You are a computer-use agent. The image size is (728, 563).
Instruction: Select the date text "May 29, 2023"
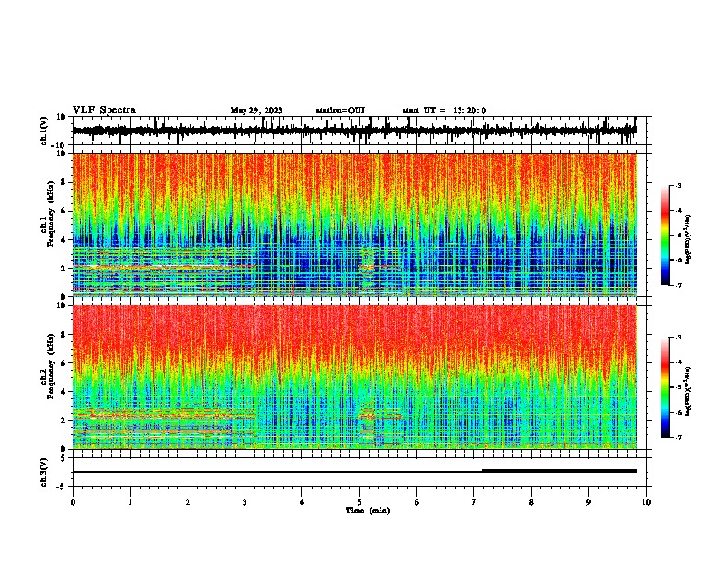coord(256,110)
